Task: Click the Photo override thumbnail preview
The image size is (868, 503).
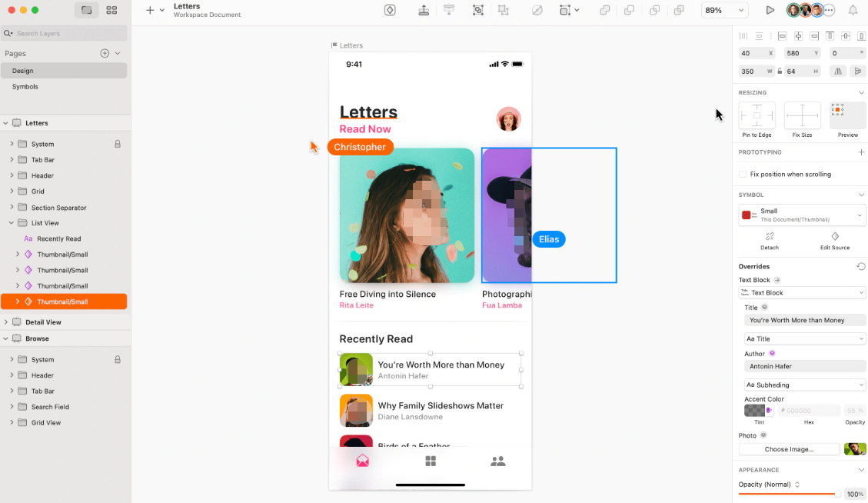Action: pyautogui.click(x=855, y=449)
